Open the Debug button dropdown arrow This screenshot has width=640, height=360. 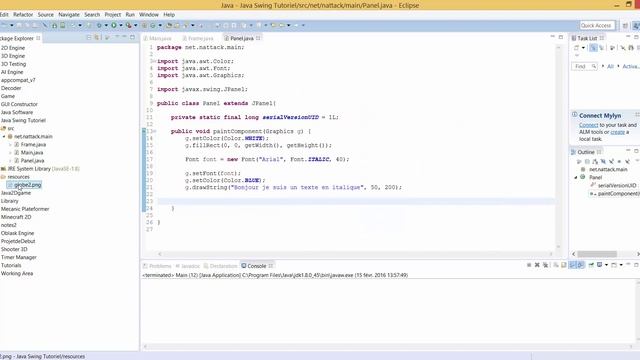coord(106,25)
